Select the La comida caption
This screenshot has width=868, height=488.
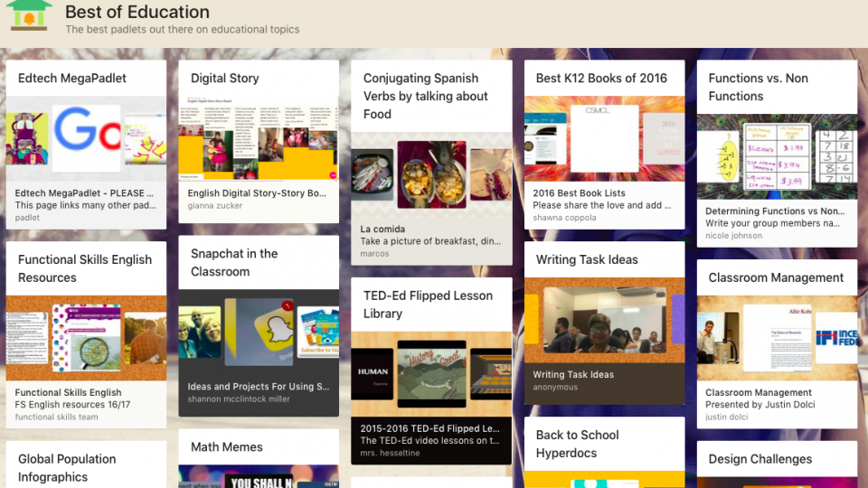pyautogui.click(x=382, y=229)
